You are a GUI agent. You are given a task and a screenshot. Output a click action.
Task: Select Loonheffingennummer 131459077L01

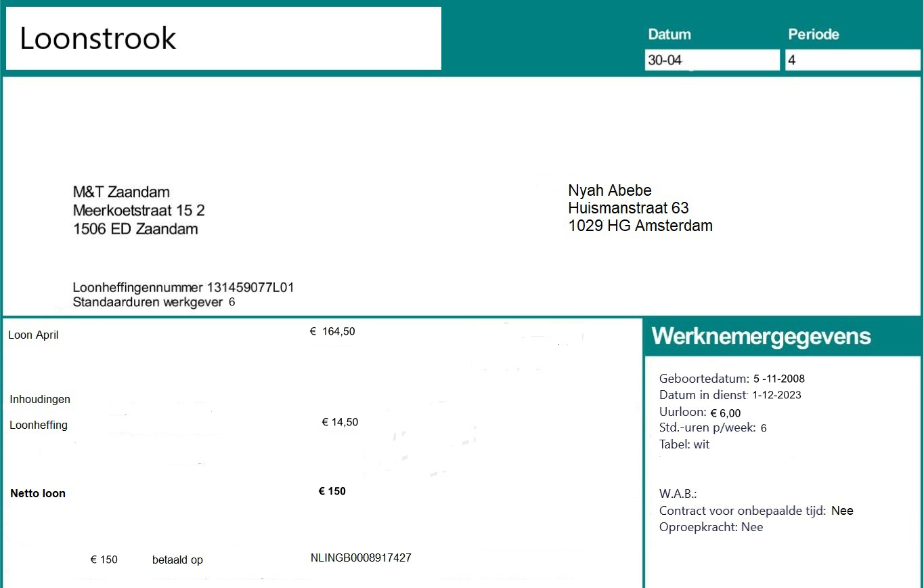tap(183, 288)
